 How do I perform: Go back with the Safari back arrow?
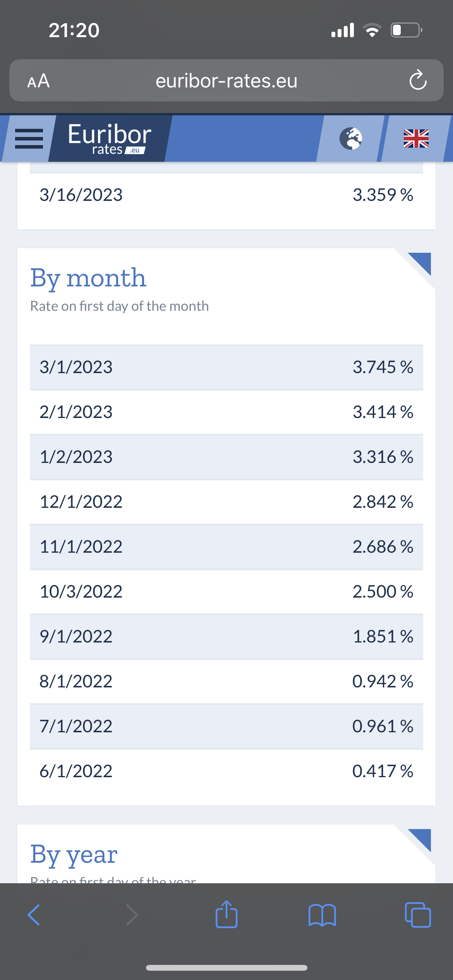(x=34, y=915)
